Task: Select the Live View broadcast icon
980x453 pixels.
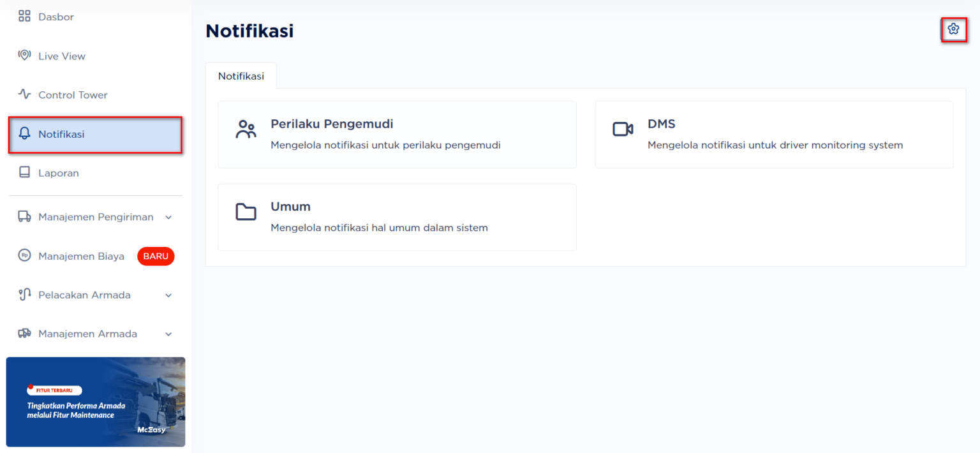Action: (24, 56)
